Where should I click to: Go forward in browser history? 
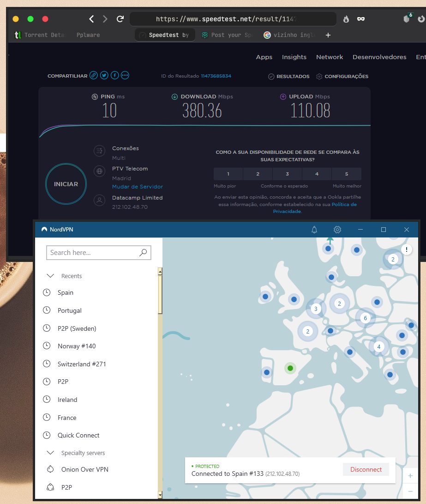point(105,19)
